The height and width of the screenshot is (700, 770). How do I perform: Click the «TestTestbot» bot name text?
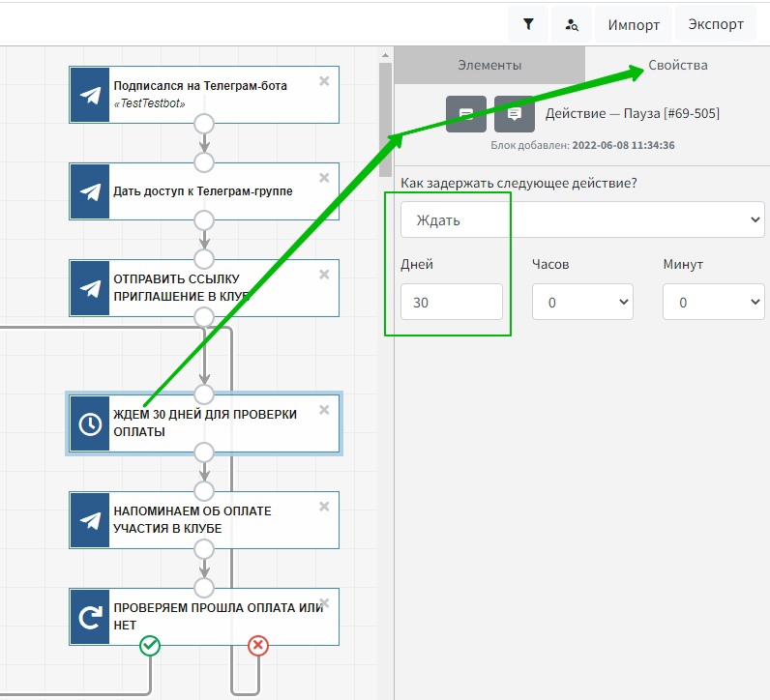coord(150,103)
